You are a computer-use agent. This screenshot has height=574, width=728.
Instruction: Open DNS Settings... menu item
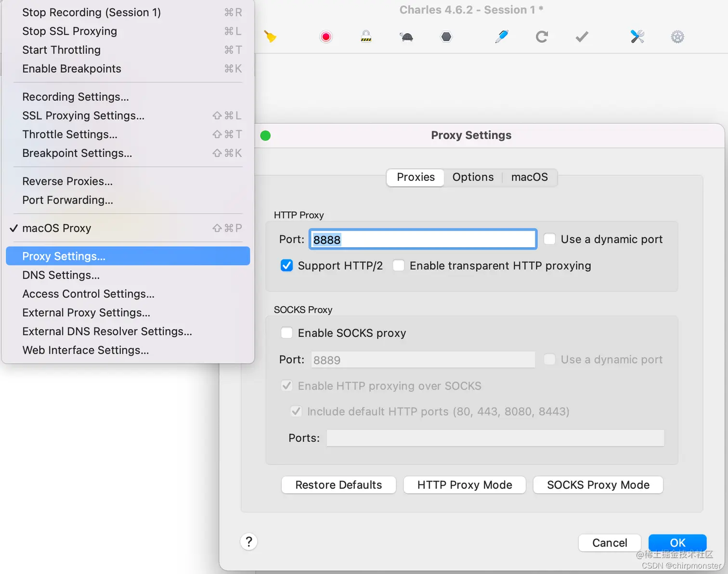pos(128,275)
